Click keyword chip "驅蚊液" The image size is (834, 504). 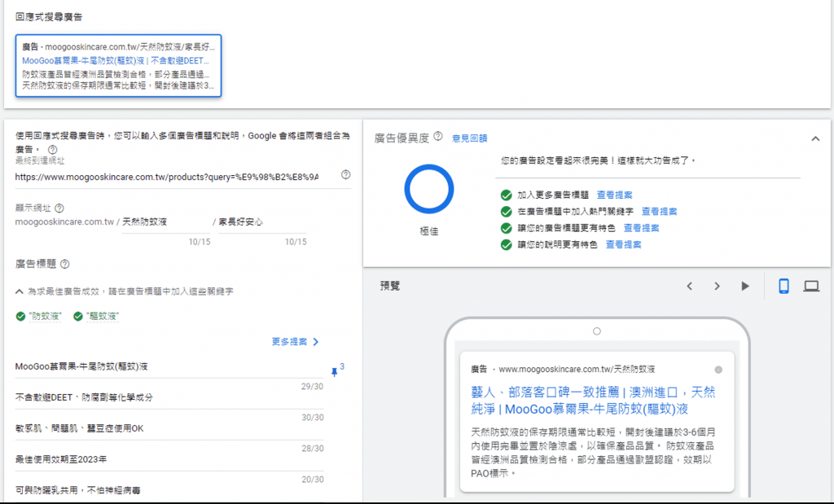[103, 317]
